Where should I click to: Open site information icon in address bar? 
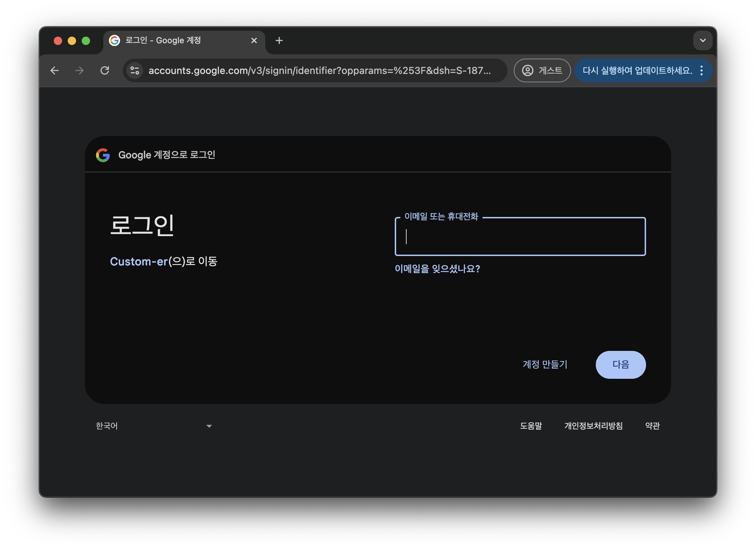[x=135, y=71]
